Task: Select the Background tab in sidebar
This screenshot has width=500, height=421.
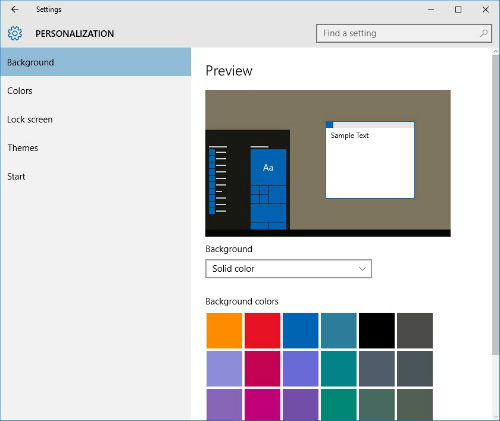Action: point(96,62)
